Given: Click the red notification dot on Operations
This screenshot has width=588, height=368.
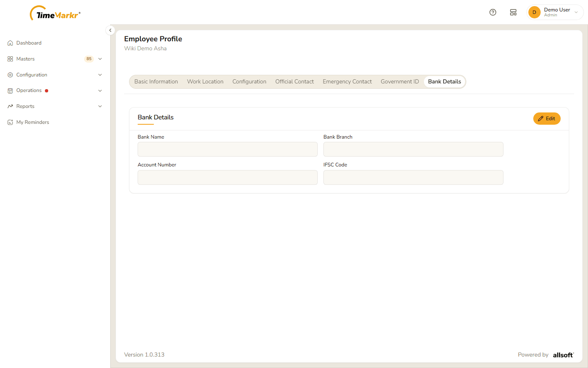Looking at the screenshot, I should (47, 91).
